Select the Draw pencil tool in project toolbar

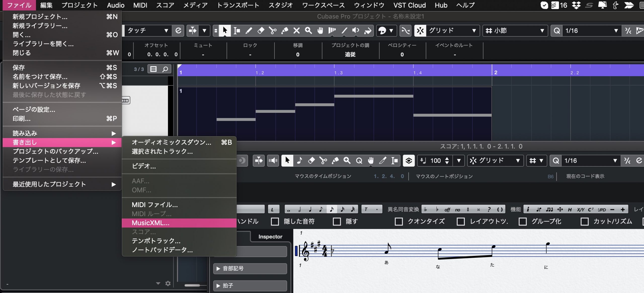pyautogui.click(x=249, y=31)
